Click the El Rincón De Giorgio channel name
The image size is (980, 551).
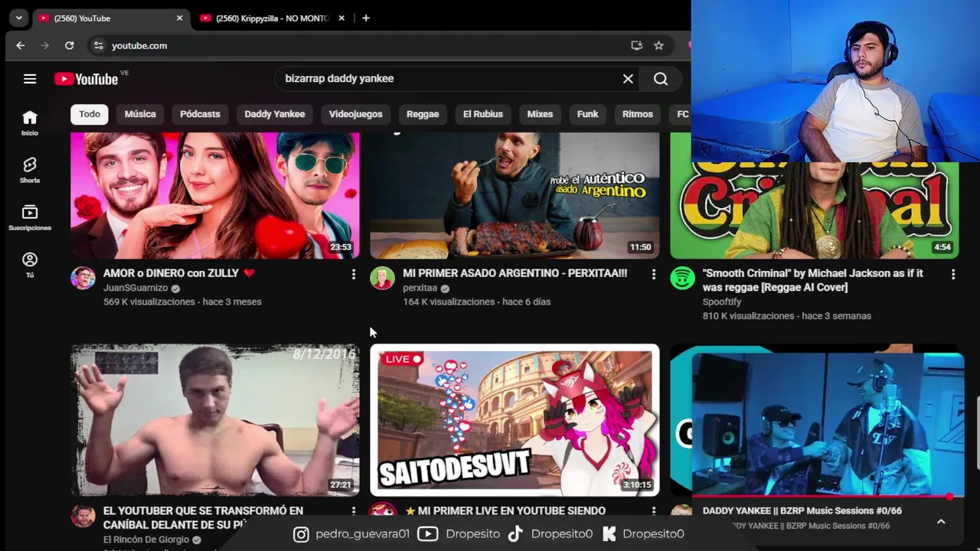pyautogui.click(x=147, y=540)
